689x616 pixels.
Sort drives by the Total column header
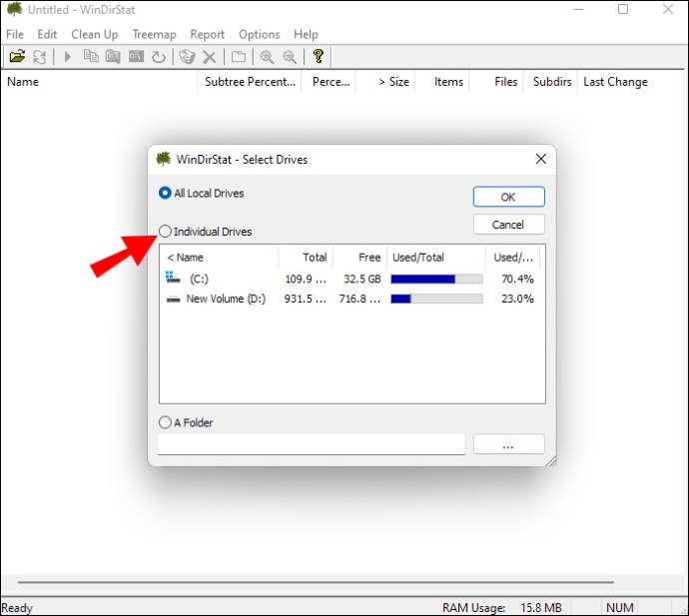(x=306, y=258)
